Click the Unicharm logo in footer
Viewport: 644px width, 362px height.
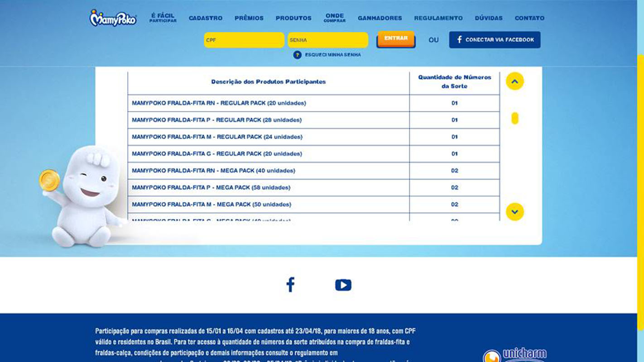click(x=515, y=355)
